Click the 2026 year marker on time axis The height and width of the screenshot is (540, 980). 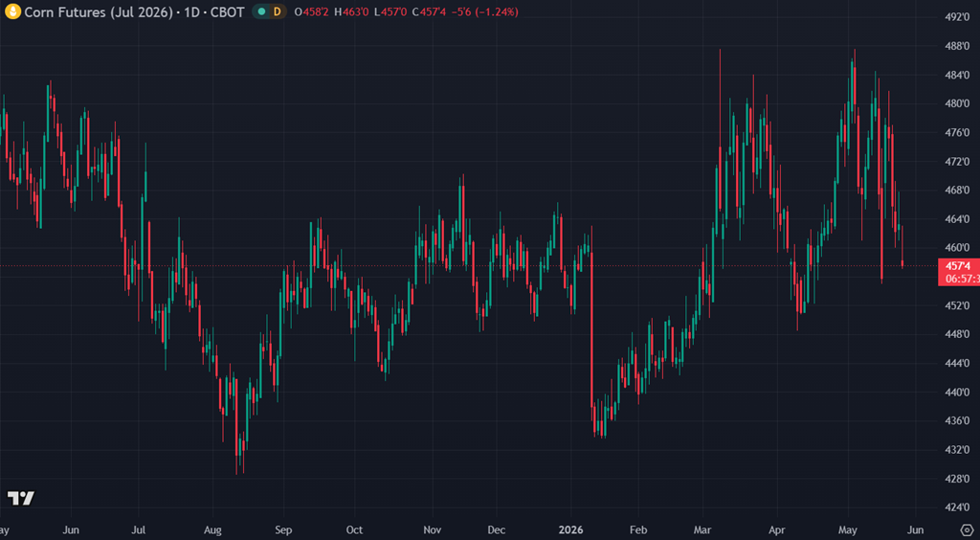click(570, 530)
